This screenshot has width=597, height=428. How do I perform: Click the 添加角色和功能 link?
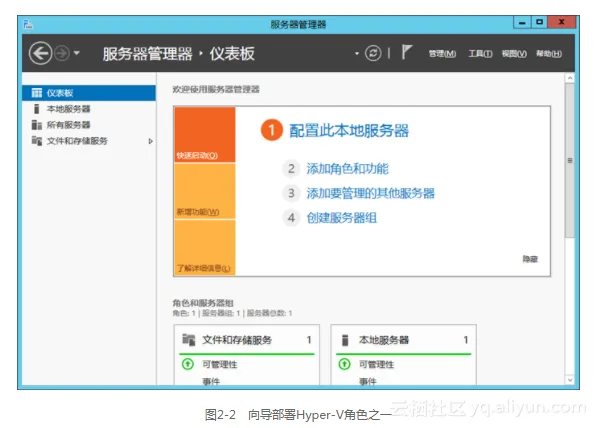tap(347, 168)
